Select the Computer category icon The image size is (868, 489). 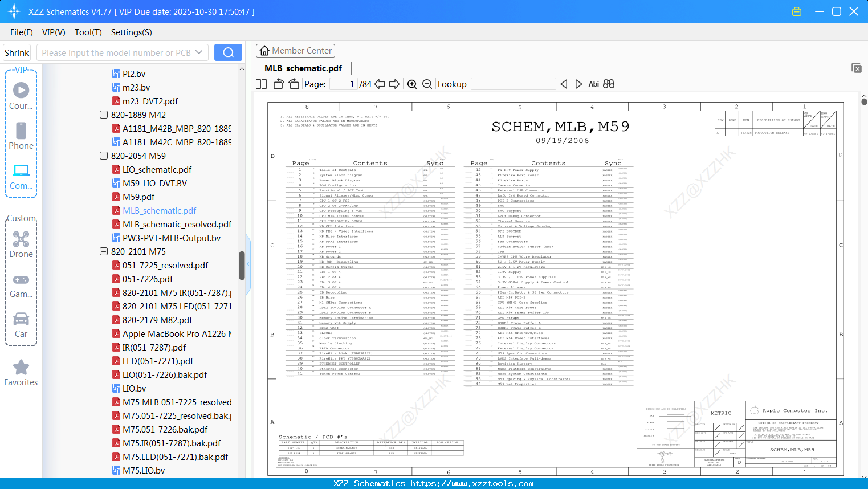click(x=21, y=176)
